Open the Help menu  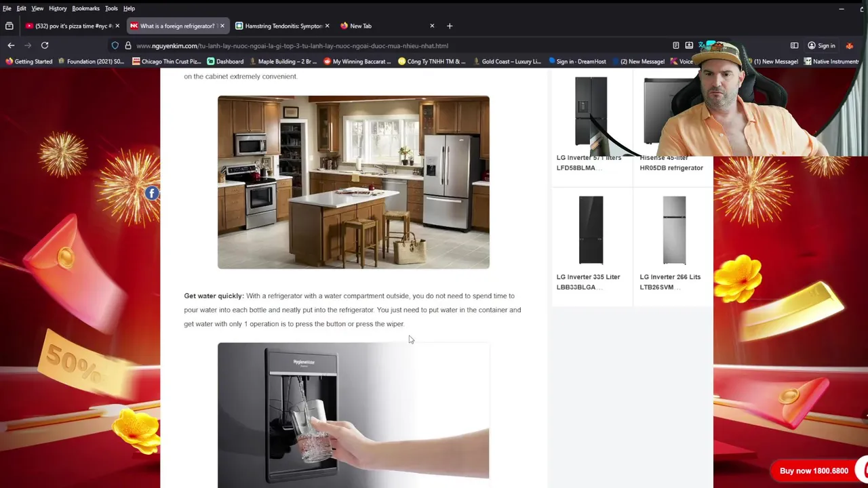click(129, 8)
